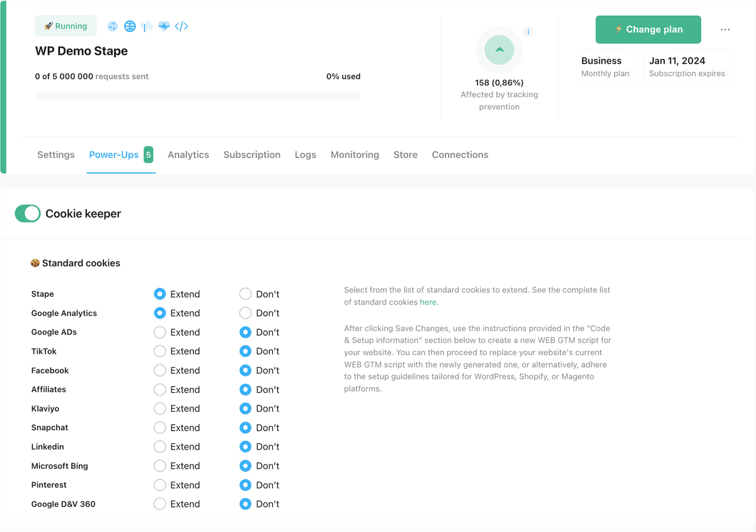Click the green up-arrow circle icon
This screenshot has height=532, width=756.
[499, 50]
